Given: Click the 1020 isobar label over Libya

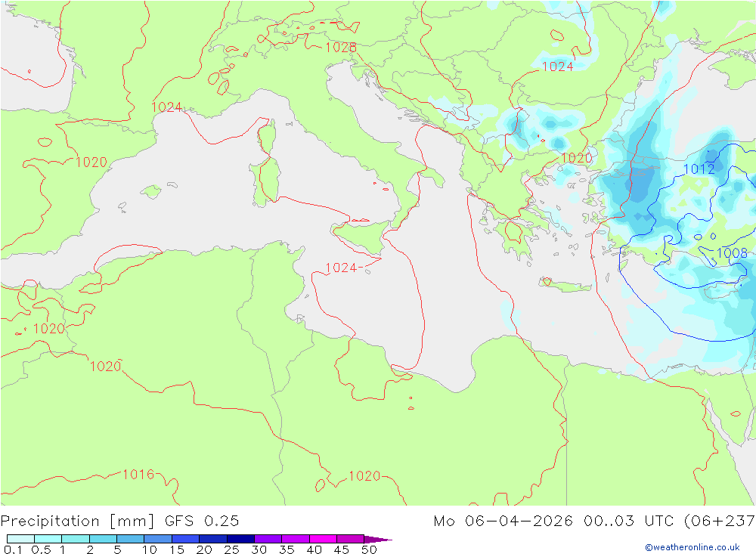Looking at the screenshot, I should point(364,476).
